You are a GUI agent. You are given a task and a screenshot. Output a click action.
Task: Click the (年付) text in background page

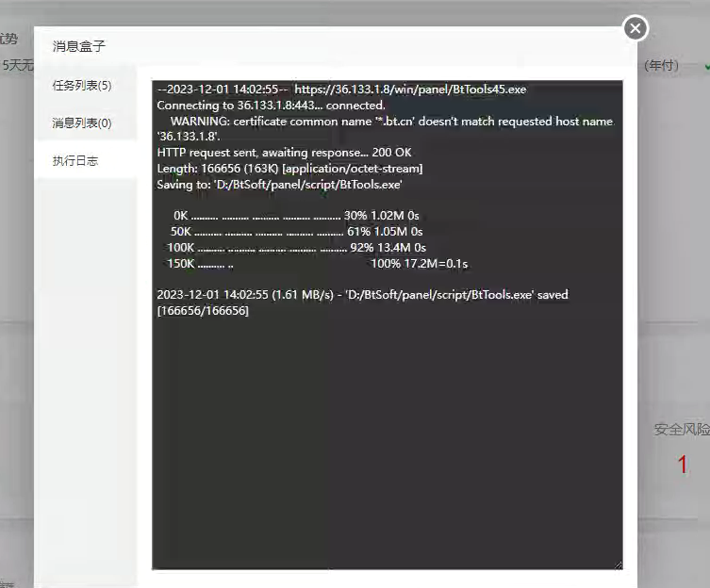click(662, 66)
